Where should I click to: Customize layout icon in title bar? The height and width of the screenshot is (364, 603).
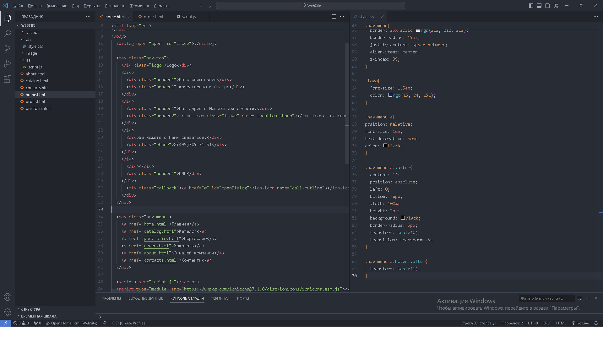(x=556, y=6)
